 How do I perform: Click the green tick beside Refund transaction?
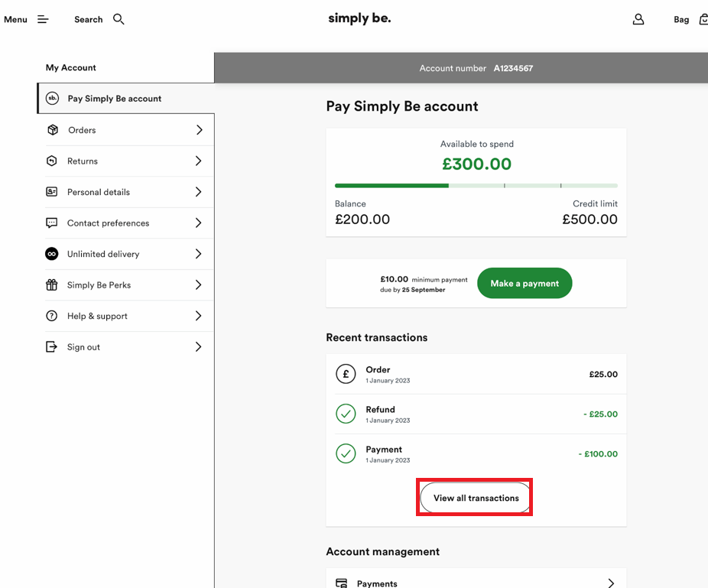[x=346, y=414]
